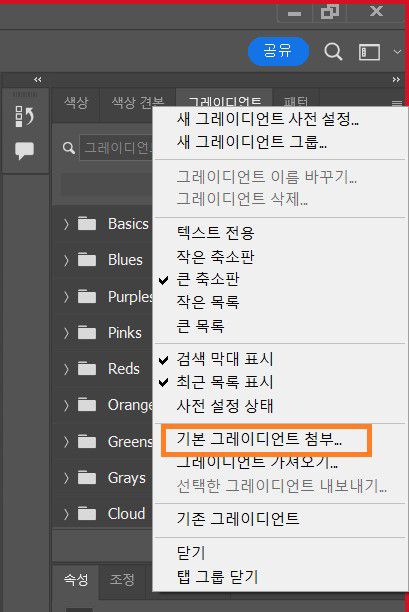Click the gradient search input field
Image resolution: width=409 pixels, height=612 pixels.
pos(116,148)
